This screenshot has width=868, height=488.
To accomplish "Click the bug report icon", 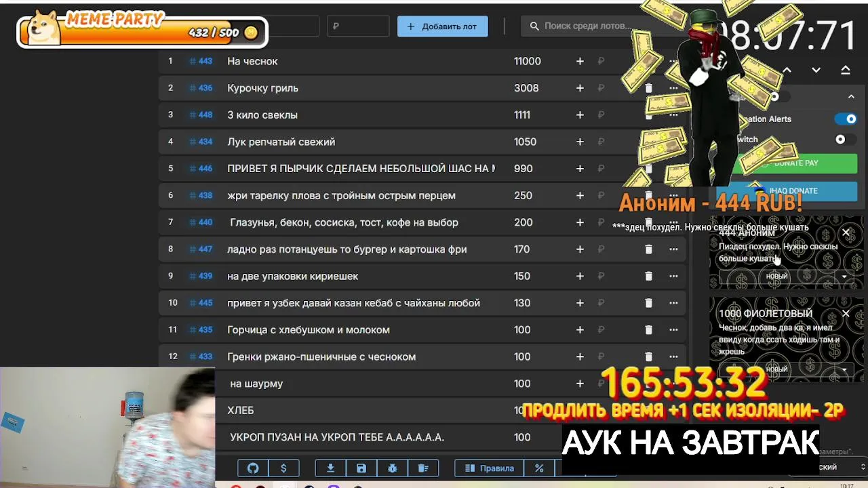I will coord(393,468).
